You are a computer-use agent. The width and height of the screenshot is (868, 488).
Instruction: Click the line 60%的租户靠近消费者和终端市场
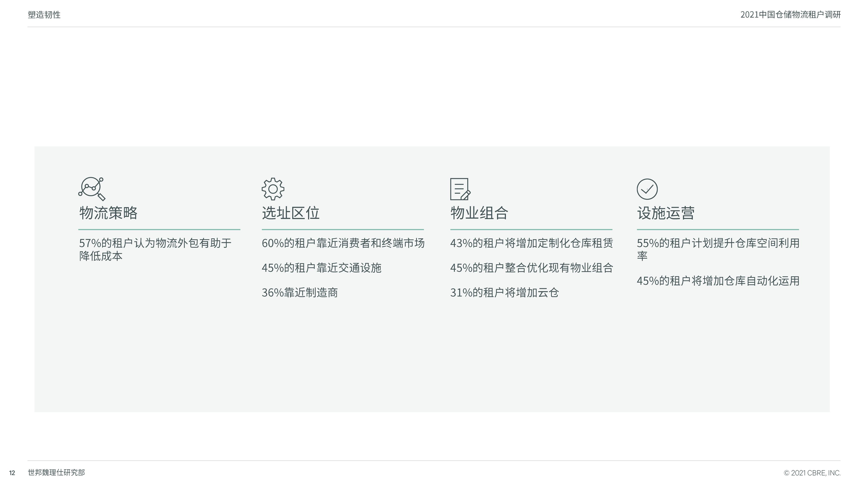343,243
